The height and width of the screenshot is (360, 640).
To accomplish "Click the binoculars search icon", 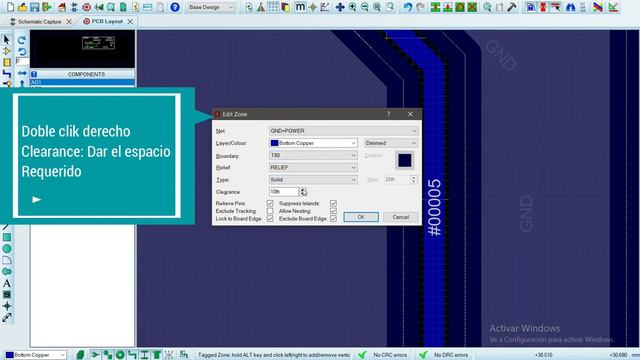I will pyautogui.click(x=570, y=7).
